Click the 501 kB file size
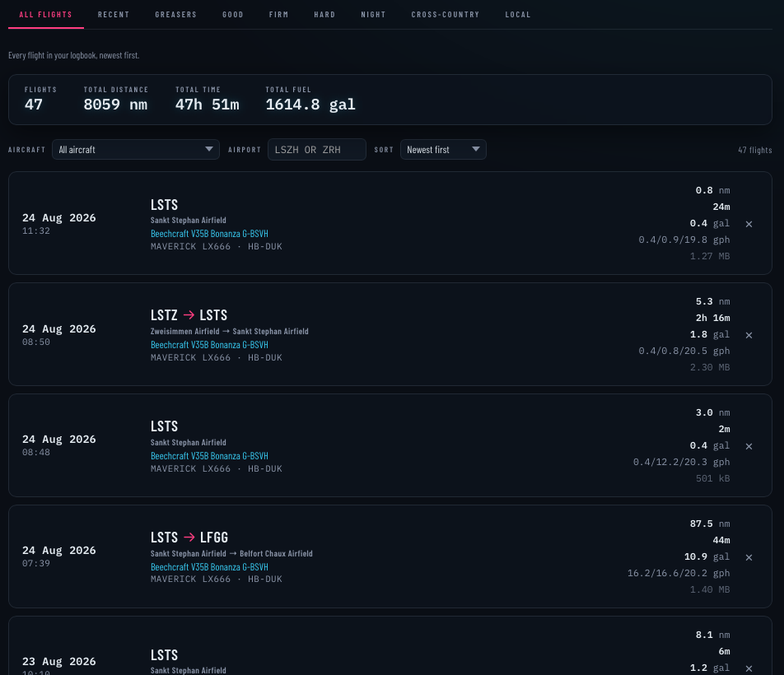This screenshot has height=675, width=784. pos(712,478)
